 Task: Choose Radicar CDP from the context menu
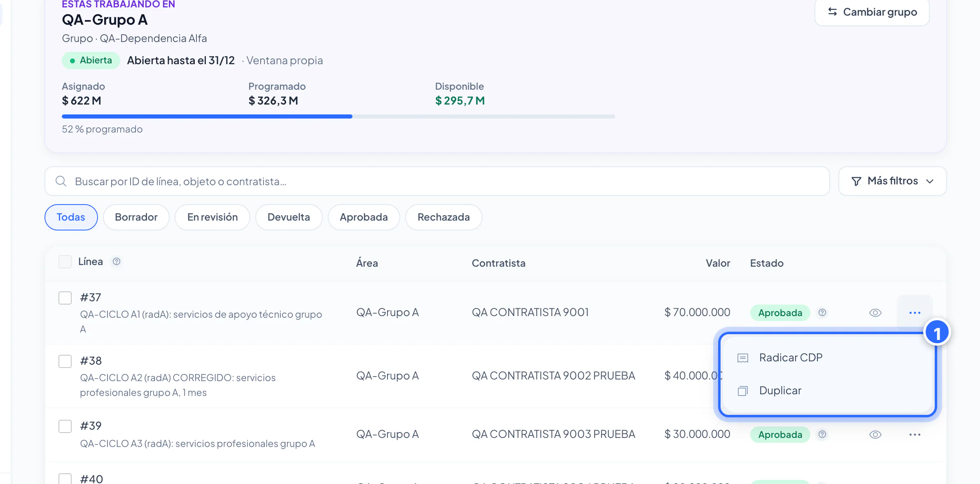(828, 358)
